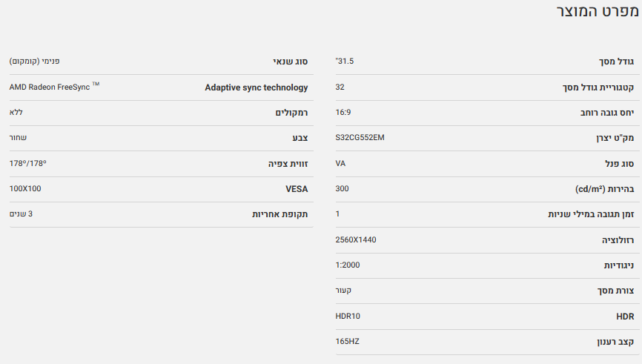Select the 178°/178° viewing angle value
This screenshot has width=642, height=364.
30,163
